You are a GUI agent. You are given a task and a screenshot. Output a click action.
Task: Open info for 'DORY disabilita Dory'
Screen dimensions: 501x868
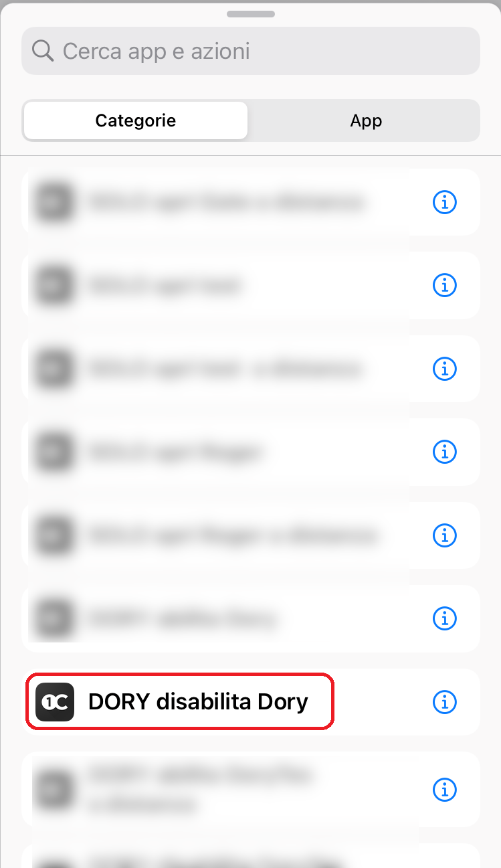[x=444, y=702]
